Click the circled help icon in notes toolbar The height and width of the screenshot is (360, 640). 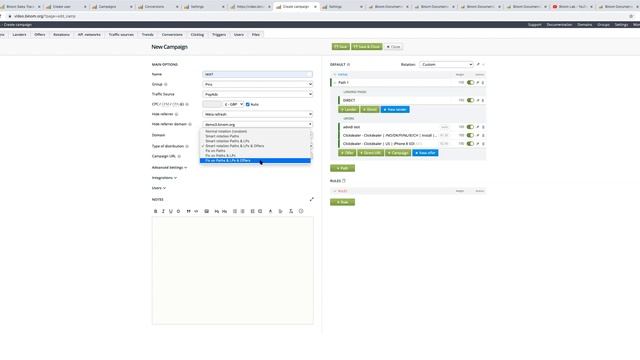301,211
